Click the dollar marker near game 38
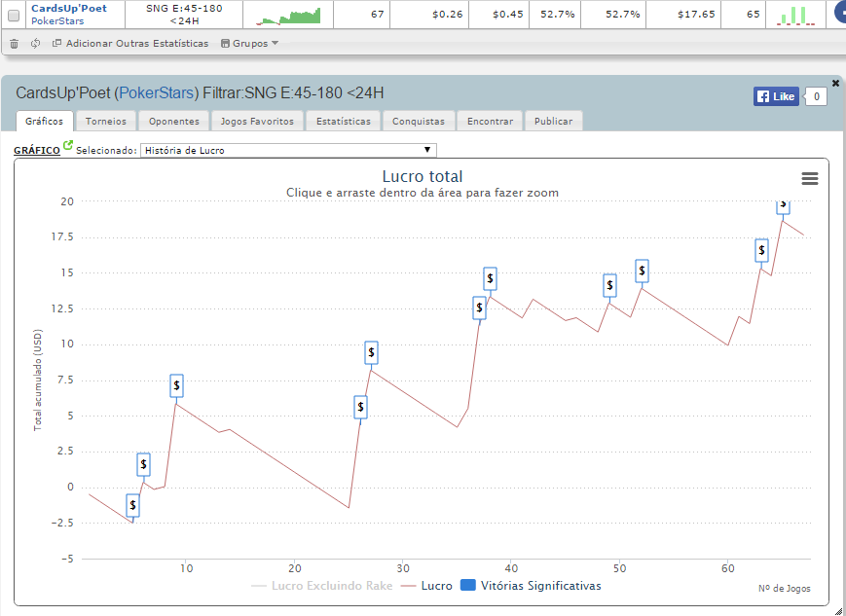846x616 pixels. pyautogui.click(x=490, y=279)
